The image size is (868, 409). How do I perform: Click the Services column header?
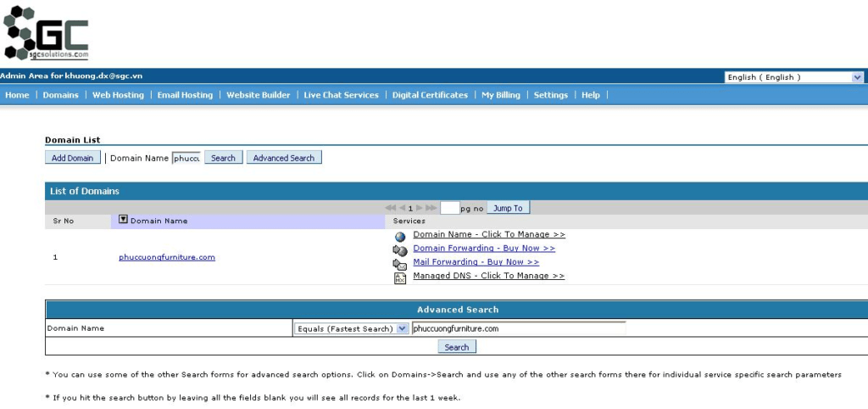409,221
